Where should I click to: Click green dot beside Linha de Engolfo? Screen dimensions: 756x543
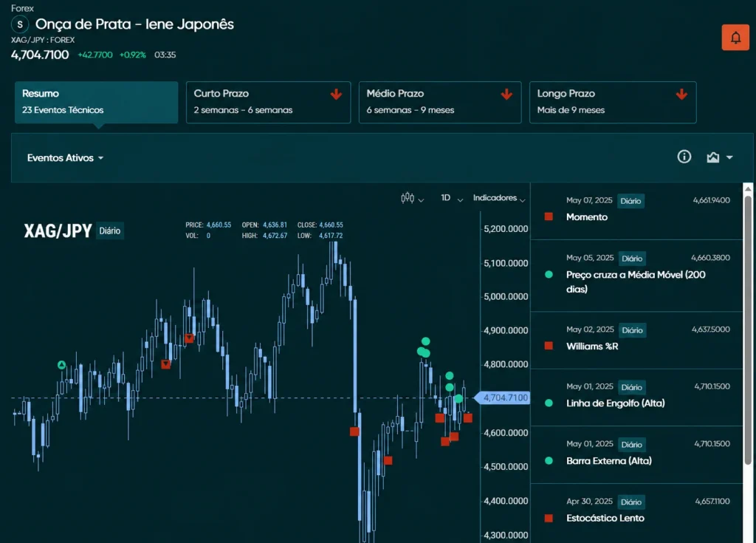point(549,403)
